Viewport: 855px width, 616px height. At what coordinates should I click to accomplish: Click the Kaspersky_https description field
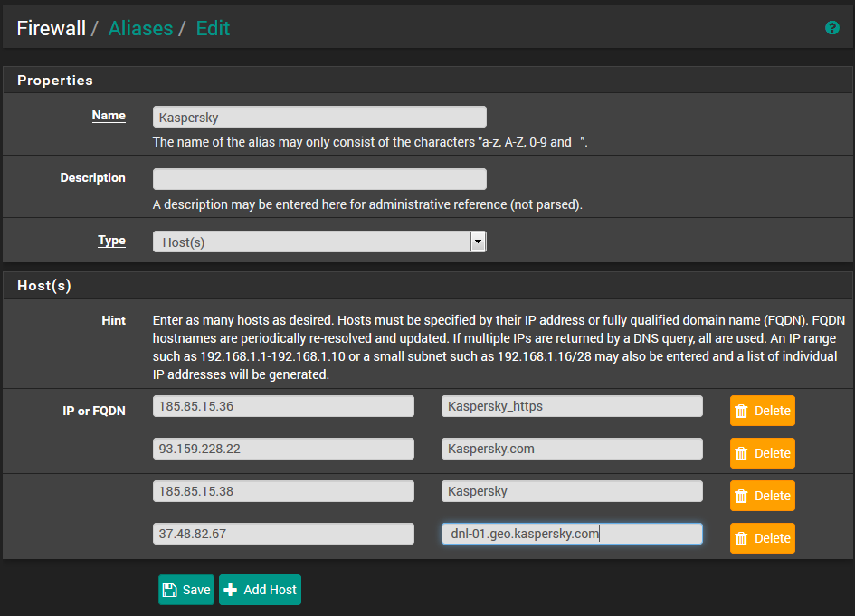pos(572,406)
